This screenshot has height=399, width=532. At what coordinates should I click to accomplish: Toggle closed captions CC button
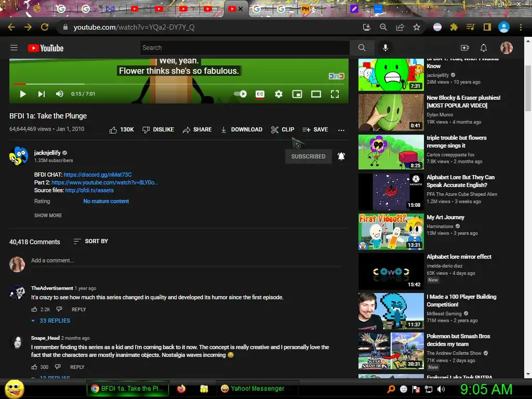pos(260,94)
